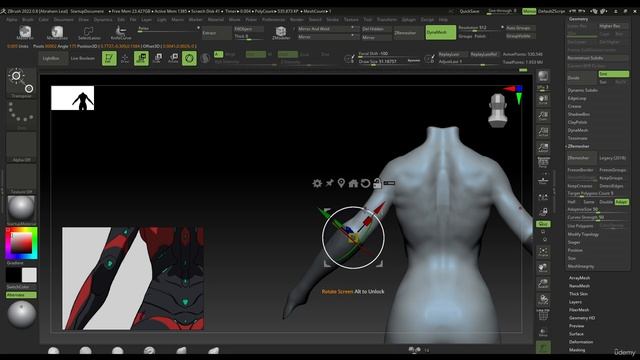Open Tool menu
640x360 pixels.
(x=368, y=20)
